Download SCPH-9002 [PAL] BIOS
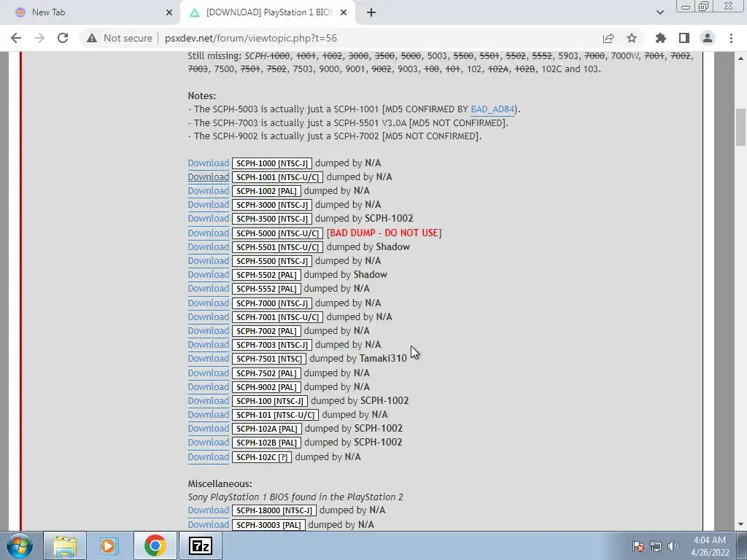The image size is (747, 560). point(208,387)
